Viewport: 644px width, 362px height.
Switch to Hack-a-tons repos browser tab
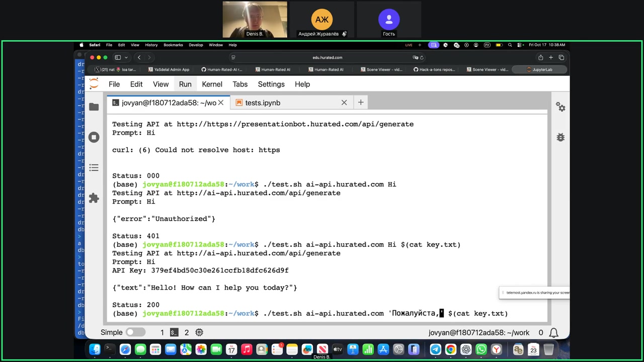tap(434, 69)
